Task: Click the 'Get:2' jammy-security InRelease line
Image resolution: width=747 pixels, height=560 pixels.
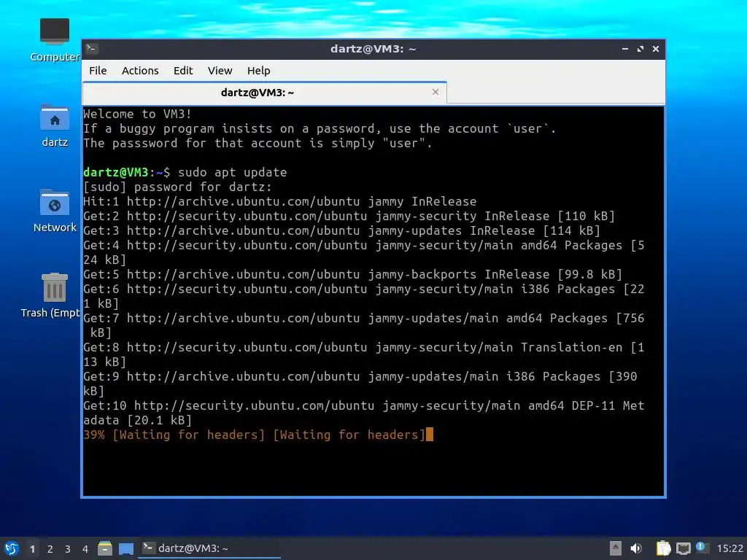Action: (x=349, y=216)
